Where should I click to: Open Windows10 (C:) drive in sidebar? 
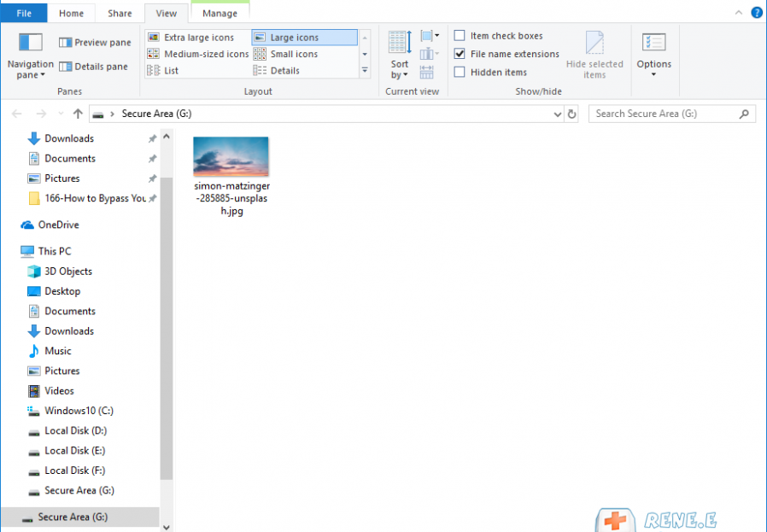[79, 411]
